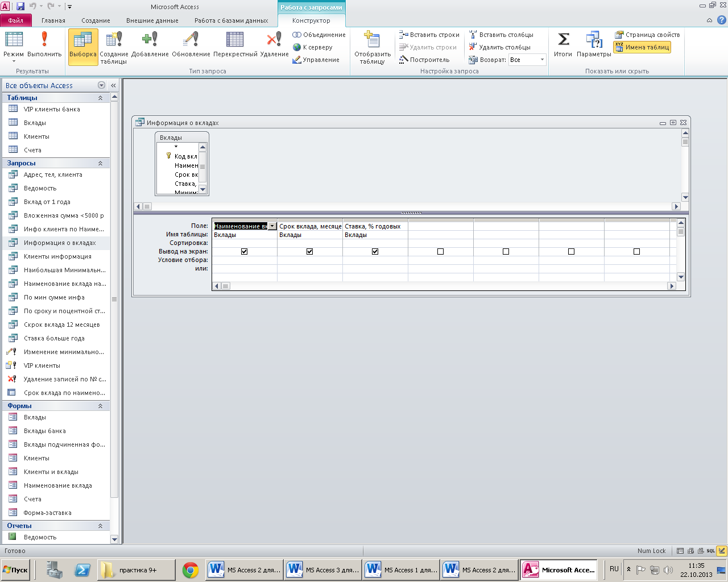Click the Сортировка cell under Срок вклада

coord(310,243)
